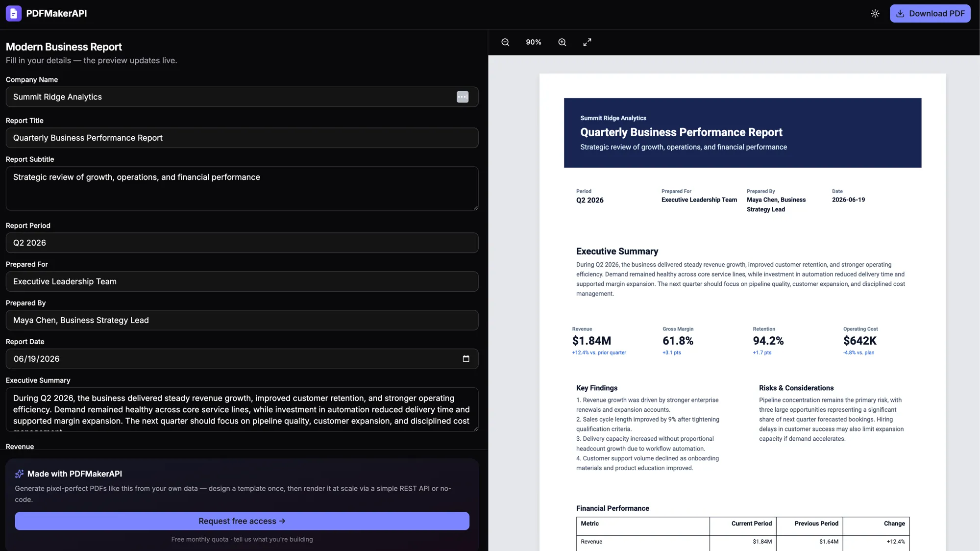Click the Modern Business Report heading
The width and height of the screenshot is (980, 551).
pos(64,47)
